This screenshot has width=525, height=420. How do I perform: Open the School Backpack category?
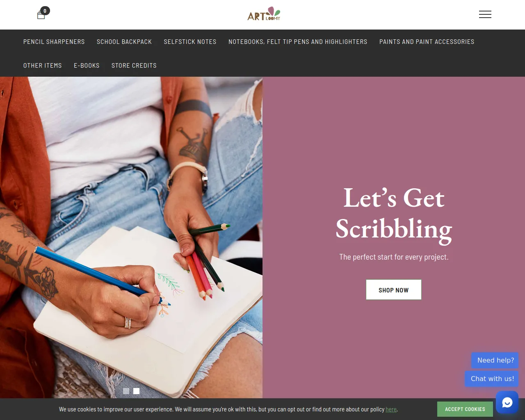[x=124, y=42]
